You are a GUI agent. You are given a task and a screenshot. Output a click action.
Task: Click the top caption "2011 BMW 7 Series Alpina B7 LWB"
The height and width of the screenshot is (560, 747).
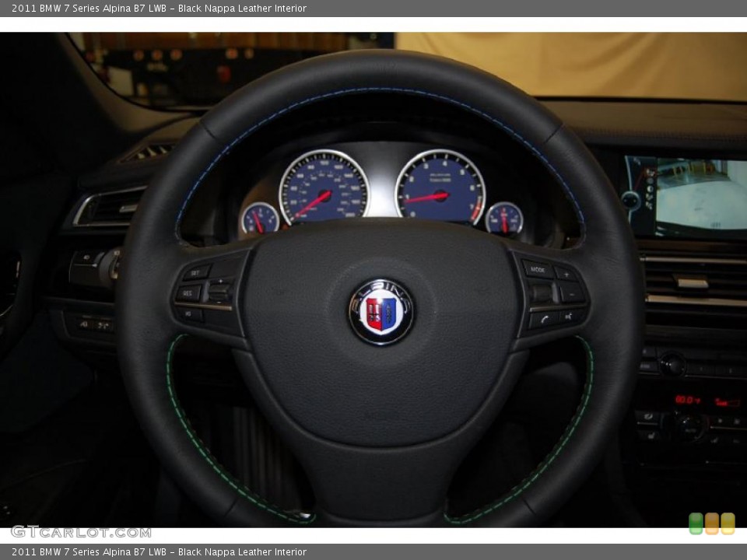pos(89,8)
